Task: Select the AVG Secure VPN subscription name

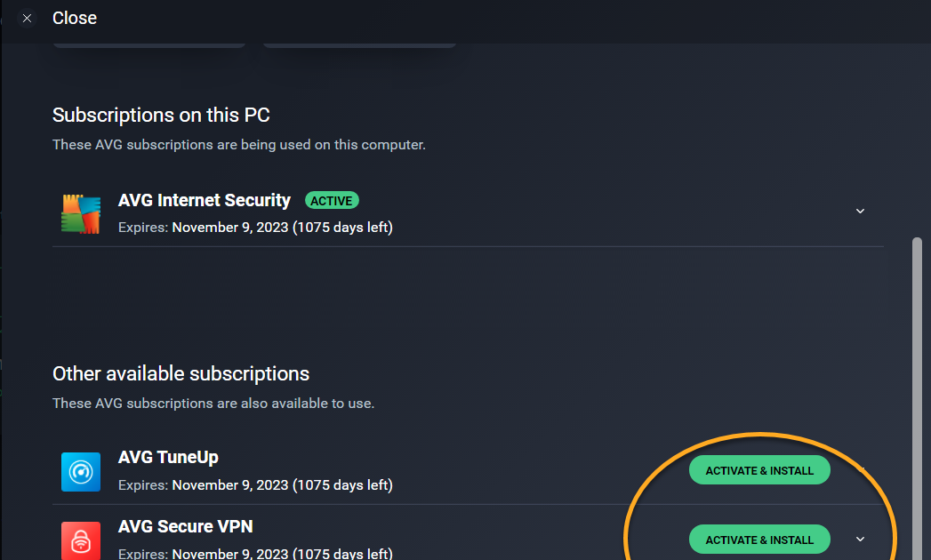Action: point(185,527)
